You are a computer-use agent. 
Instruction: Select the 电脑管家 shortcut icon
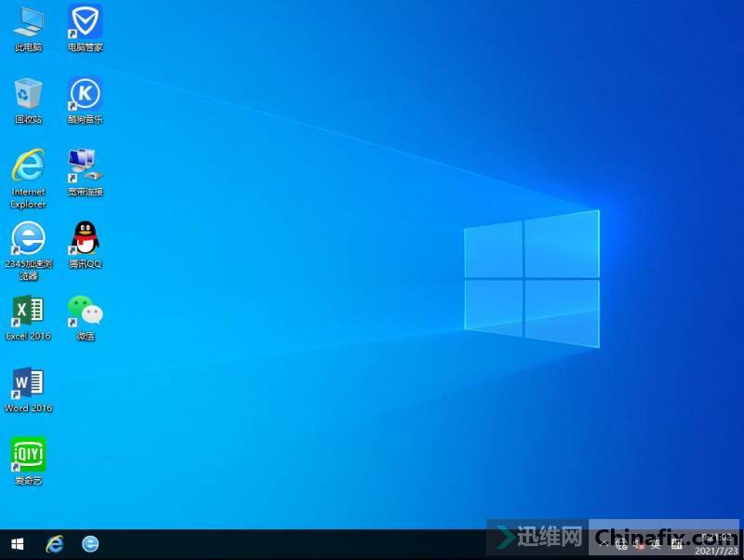86,28
